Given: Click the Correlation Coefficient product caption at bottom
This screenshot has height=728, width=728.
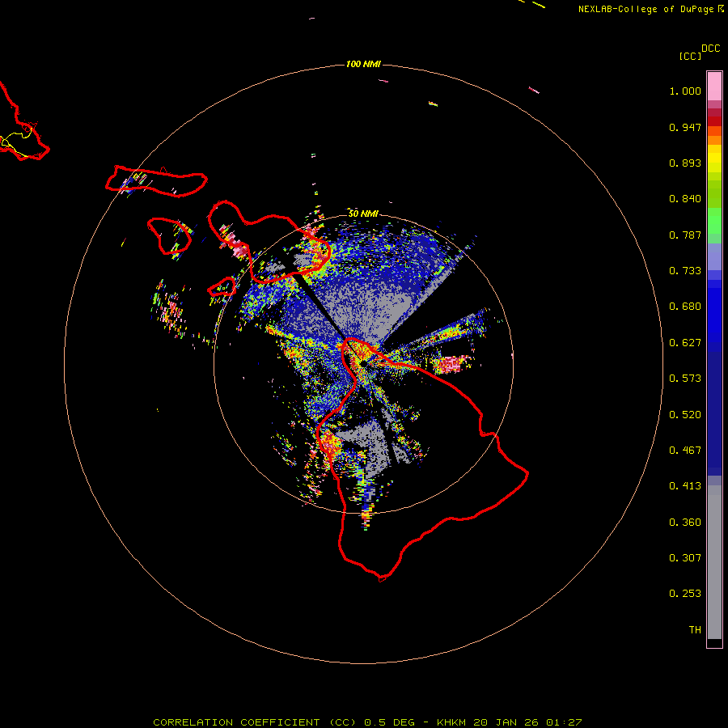Looking at the screenshot, I should point(367,722).
